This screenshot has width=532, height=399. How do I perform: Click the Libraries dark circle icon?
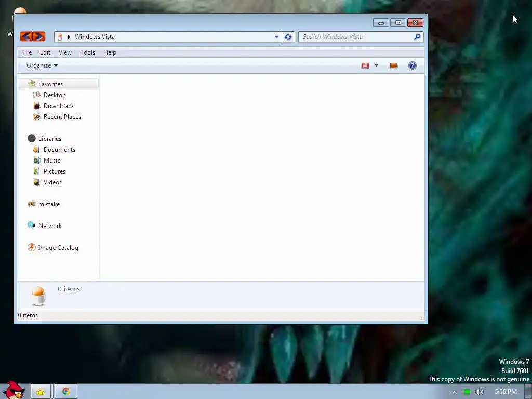click(32, 138)
